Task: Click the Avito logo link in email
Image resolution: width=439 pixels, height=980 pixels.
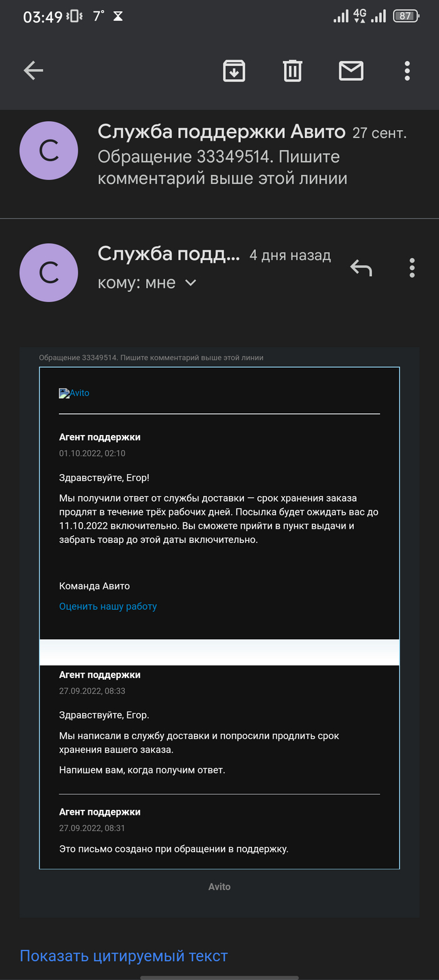Action: [75, 393]
